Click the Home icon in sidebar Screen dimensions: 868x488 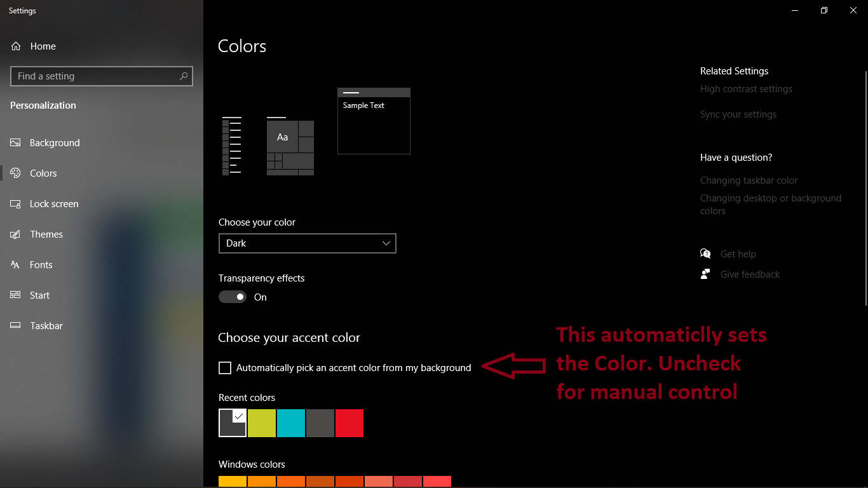coord(16,46)
